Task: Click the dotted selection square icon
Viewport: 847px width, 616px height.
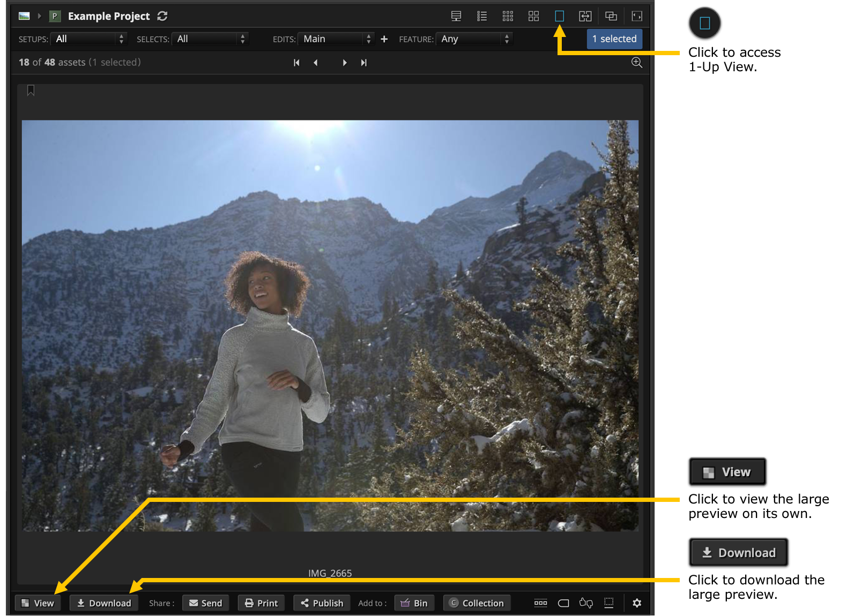Action: (x=609, y=603)
